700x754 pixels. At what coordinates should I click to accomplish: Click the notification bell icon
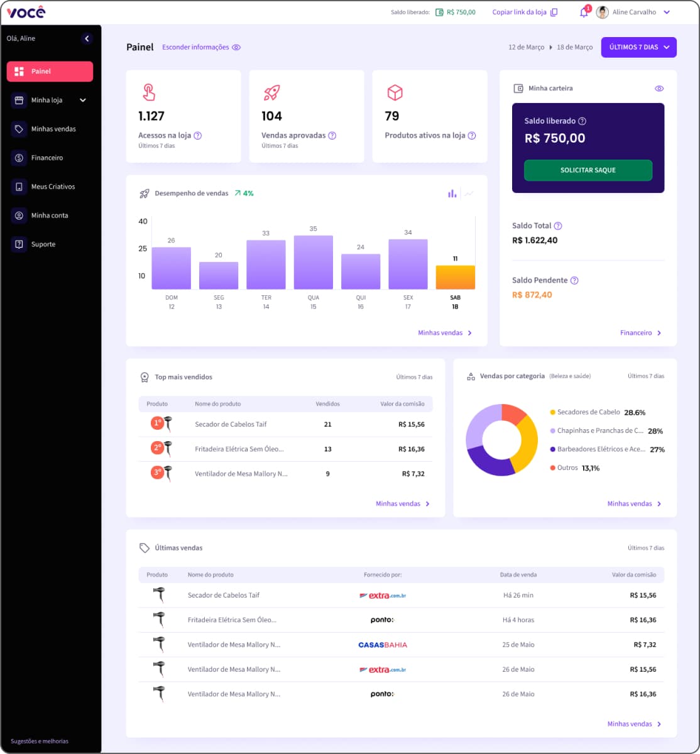(584, 13)
